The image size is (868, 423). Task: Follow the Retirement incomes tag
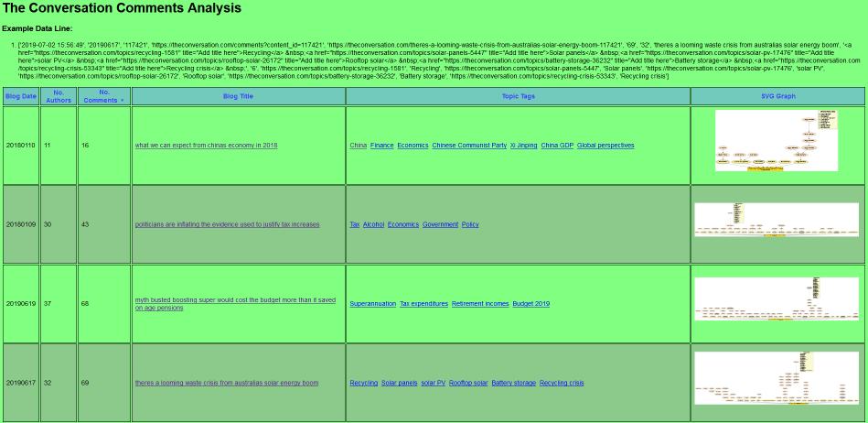click(x=480, y=304)
